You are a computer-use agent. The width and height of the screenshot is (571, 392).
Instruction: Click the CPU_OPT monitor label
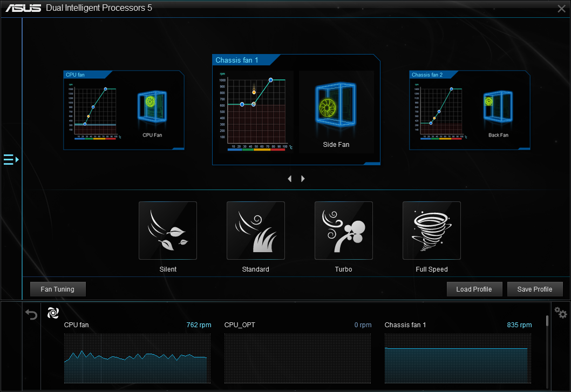pyautogui.click(x=240, y=325)
